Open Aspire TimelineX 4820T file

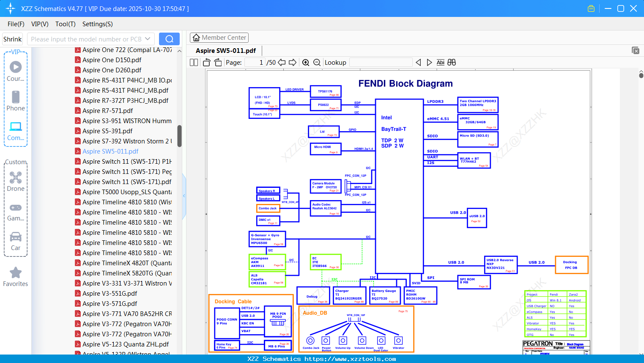coord(123,263)
